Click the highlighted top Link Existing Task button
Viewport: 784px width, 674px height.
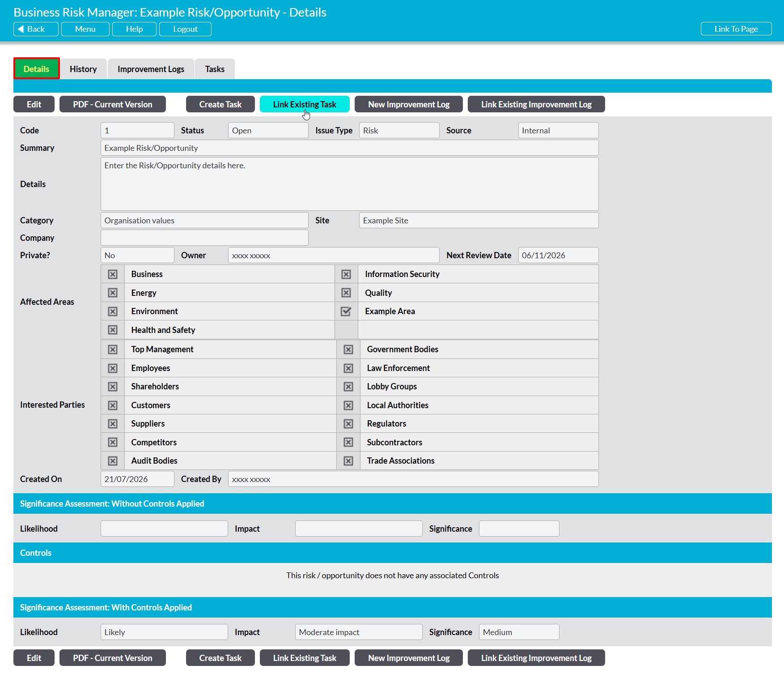click(305, 104)
